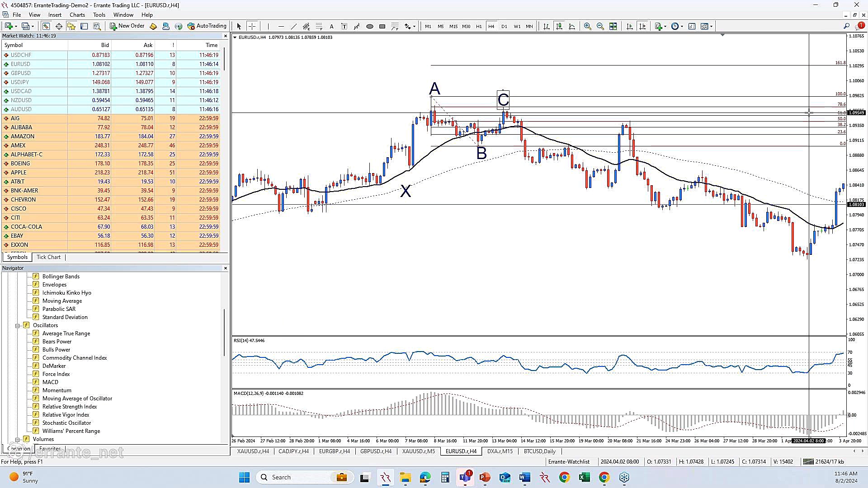Open the EURUSD.r,H4 chart title dropdown triangle
The height and width of the screenshot is (488, 868).
coord(235,38)
